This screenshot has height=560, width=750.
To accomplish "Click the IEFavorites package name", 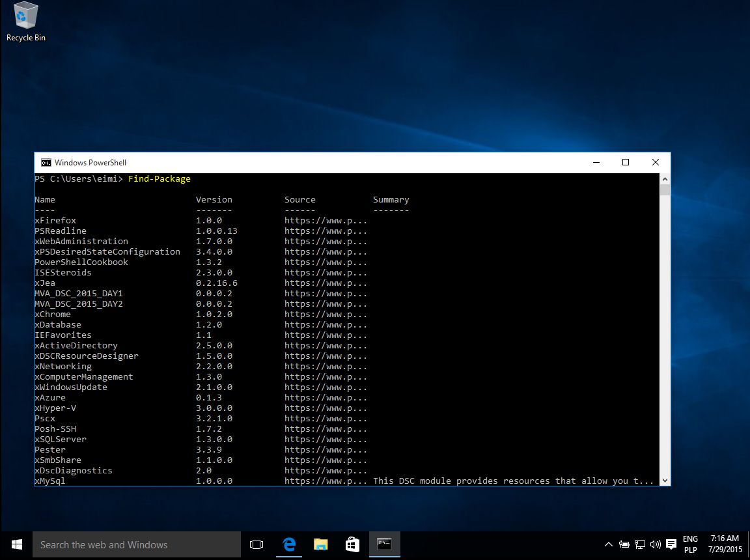I will [x=62, y=335].
